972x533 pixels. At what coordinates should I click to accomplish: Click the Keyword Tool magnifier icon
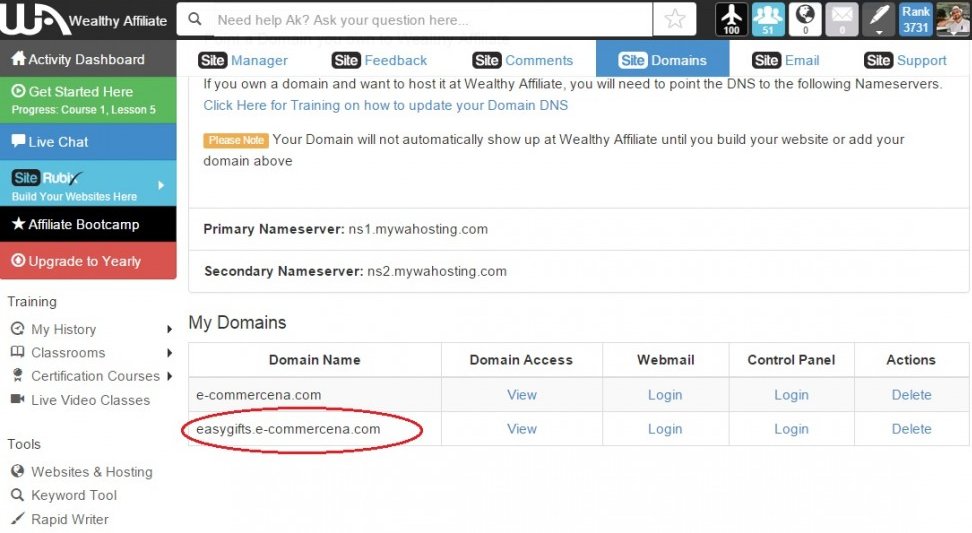click(x=17, y=495)
